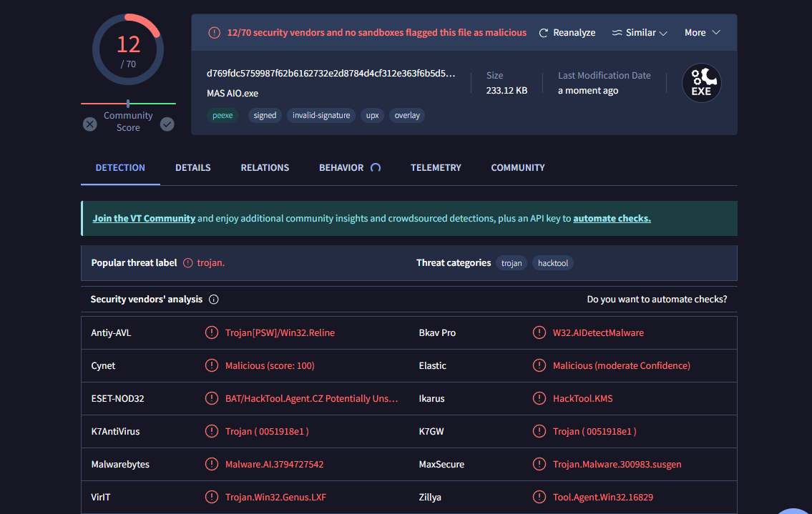This screenshot has height=514, width=812.
Task: Click Malicious (moderate Confidence) result
Action: pos(622,365)
